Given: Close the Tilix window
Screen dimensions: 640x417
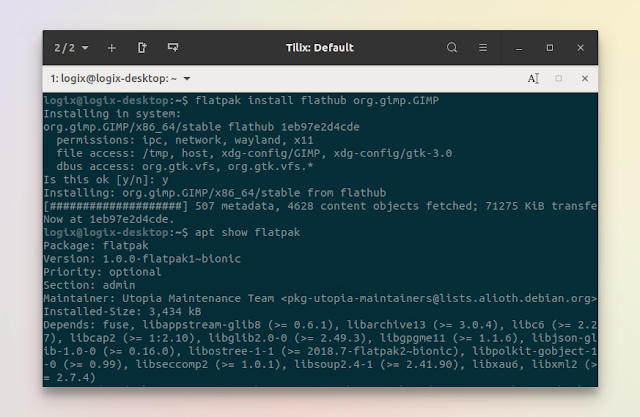Looking at the screenshot, I should point(580,48).
